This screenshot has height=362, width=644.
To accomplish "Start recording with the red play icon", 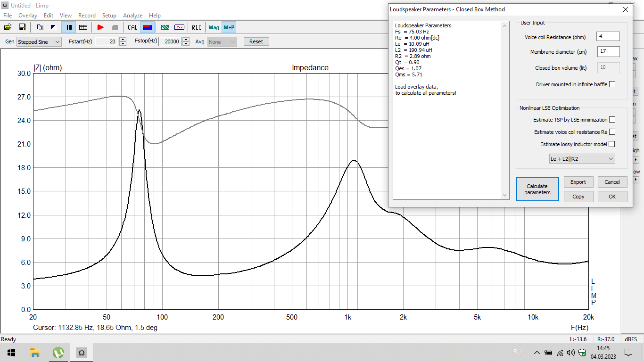I will (100, 27).
